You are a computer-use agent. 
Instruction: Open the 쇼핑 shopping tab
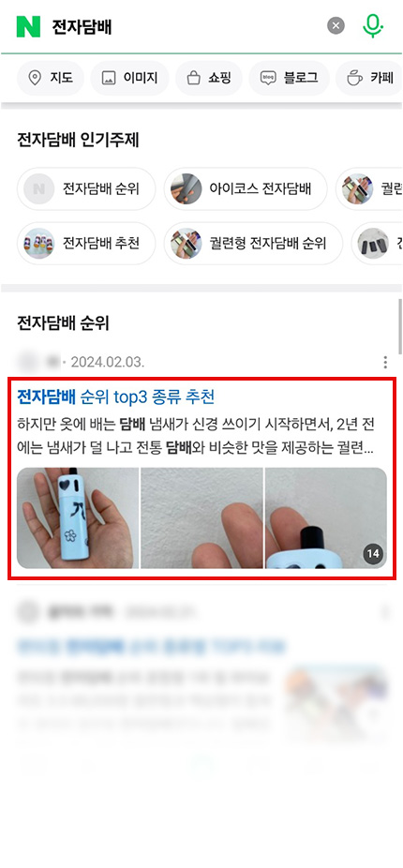(x=209, y=78)
